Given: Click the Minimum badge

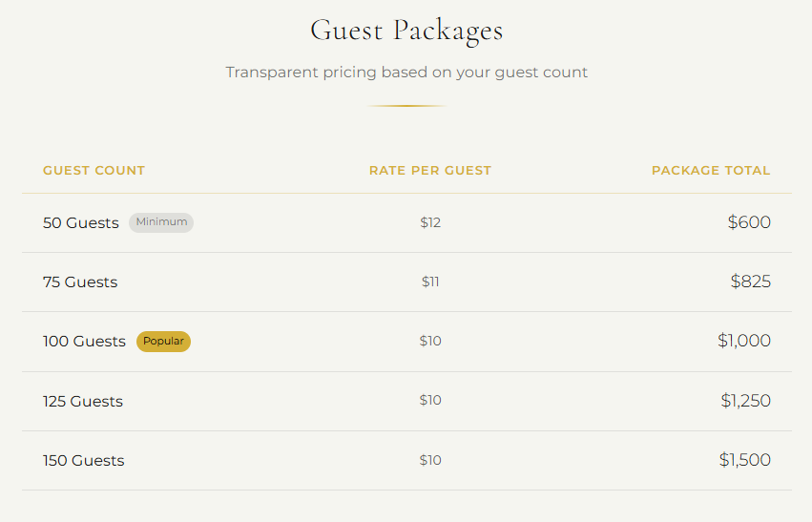Looking at the screenshot, I should tap(161, 222).
